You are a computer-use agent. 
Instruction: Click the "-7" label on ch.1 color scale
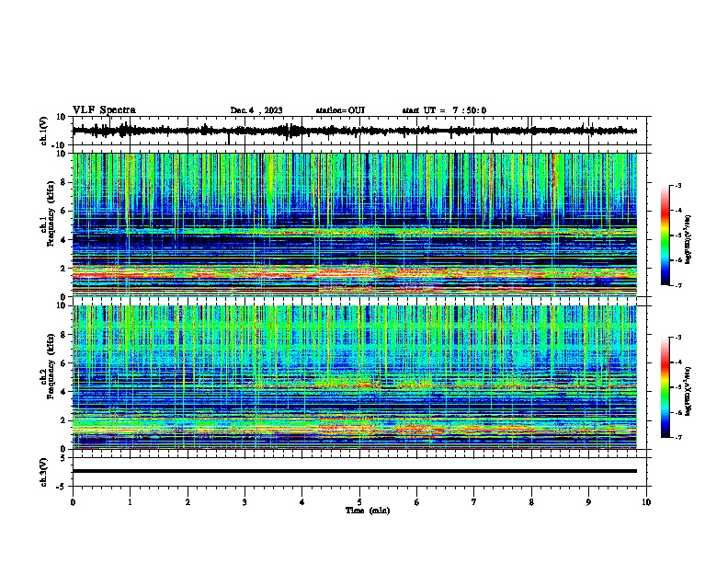[678, 285]
